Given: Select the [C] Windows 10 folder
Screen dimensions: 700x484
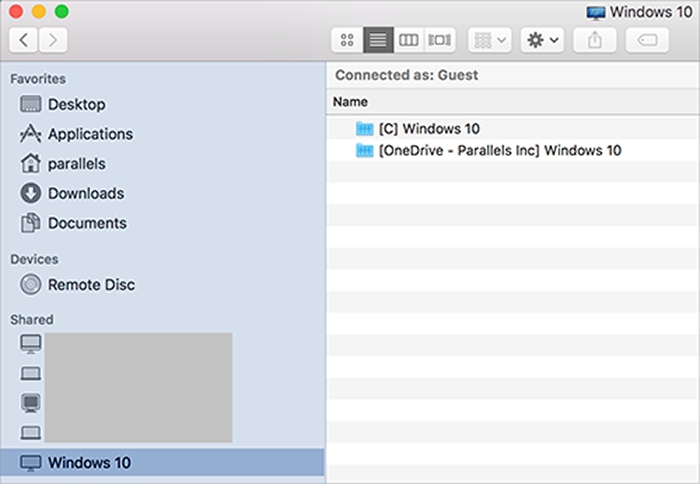Looking at the screenshot, I should pyautogui.click(x=429, y=129).
